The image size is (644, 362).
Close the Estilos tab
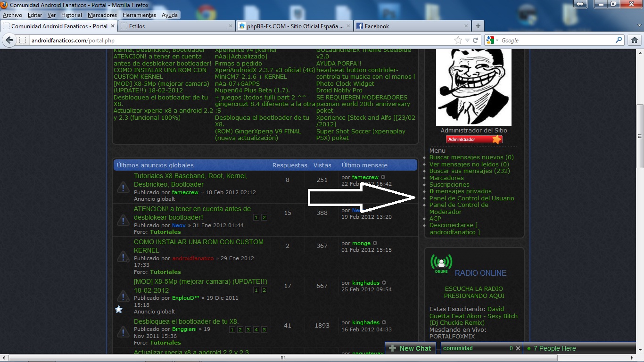tap(231, 26)
